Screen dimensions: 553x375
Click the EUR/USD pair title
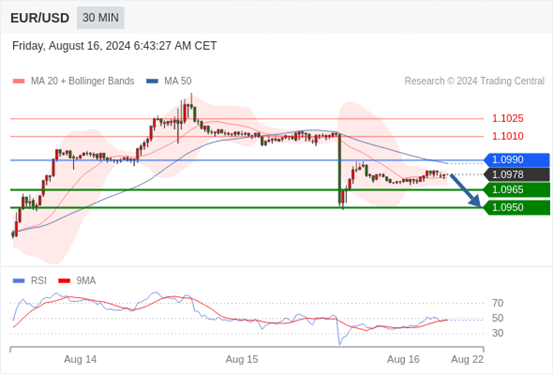(x=40, y=18)
